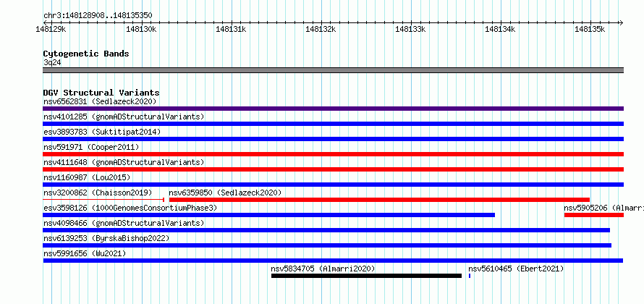
Task: Open nsv4111648 (gnomADStructuralVariants) label
Action: 124,162
